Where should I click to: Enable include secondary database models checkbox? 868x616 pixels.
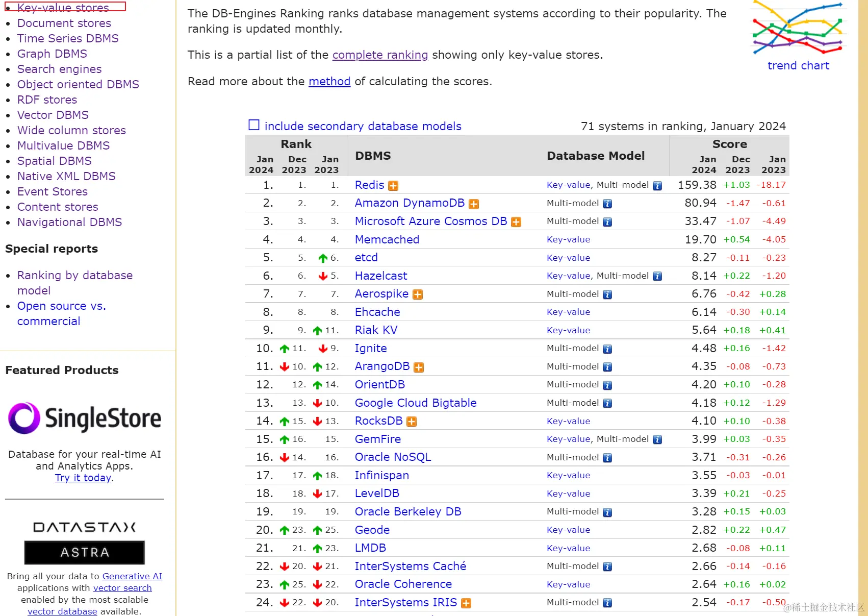254,125
